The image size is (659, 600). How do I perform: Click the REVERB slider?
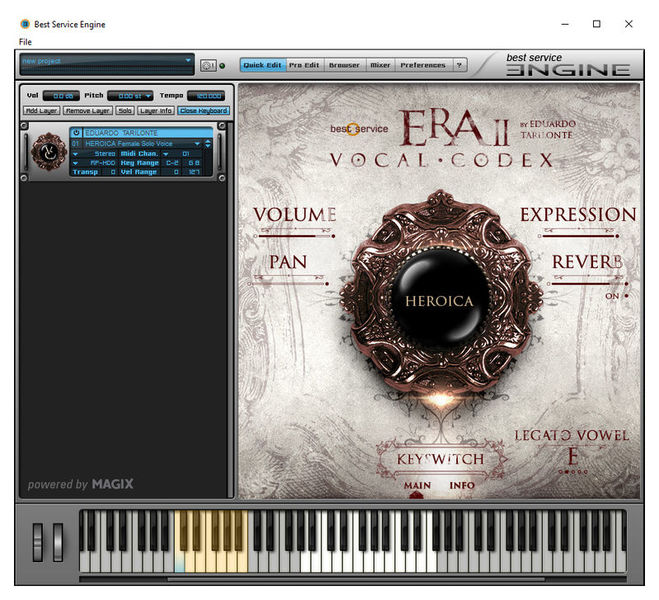point(588,284)
